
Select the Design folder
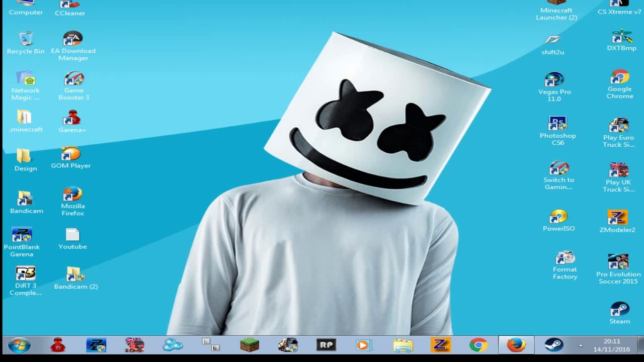[26, 160]
